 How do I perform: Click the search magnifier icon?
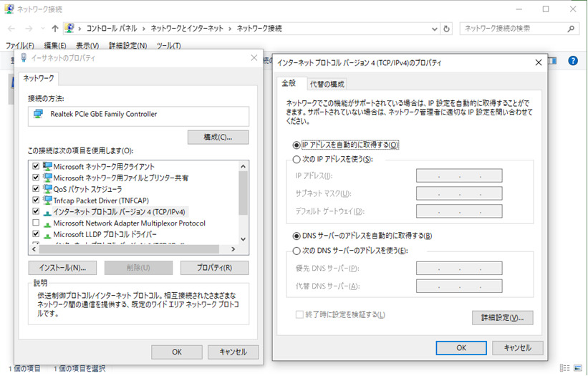pos(571,29)
